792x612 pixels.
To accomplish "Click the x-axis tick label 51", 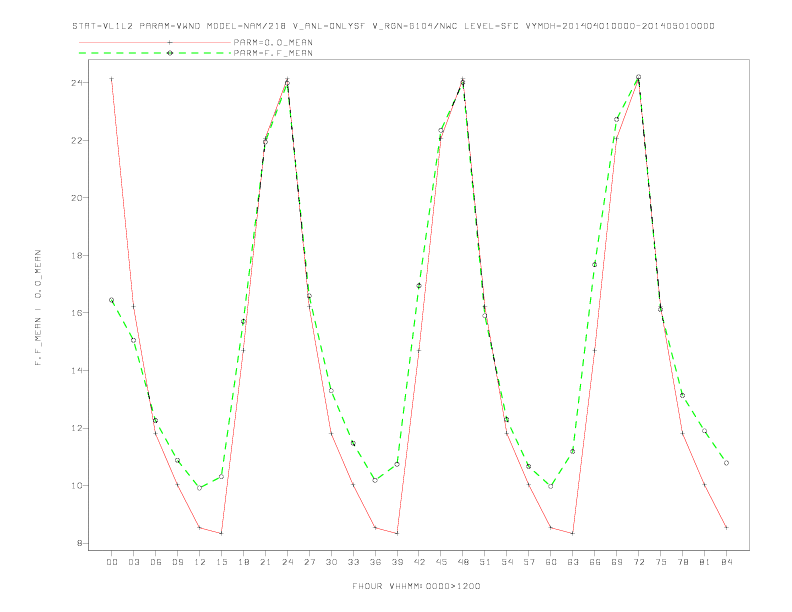I will point(485,562).
